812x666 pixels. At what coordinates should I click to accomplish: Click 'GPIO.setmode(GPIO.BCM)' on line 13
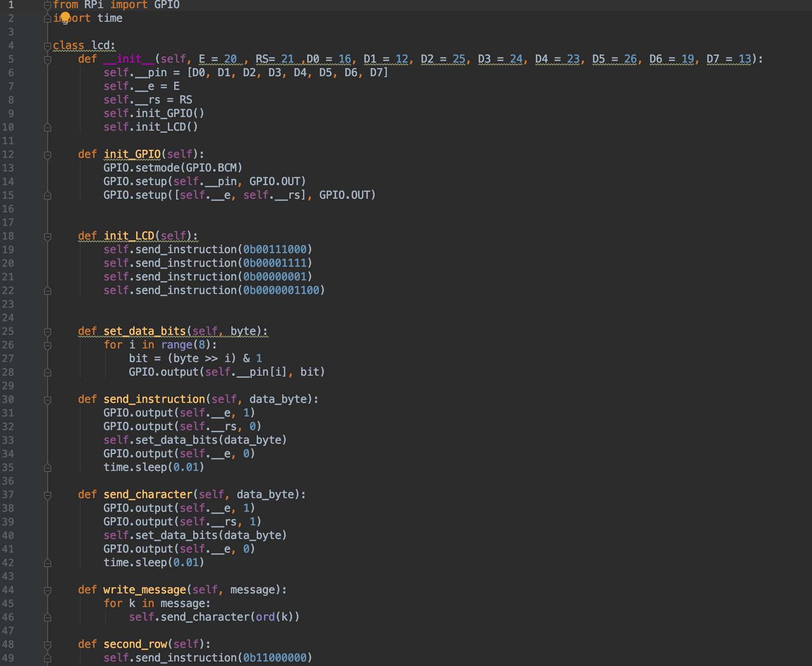(173, 168)
